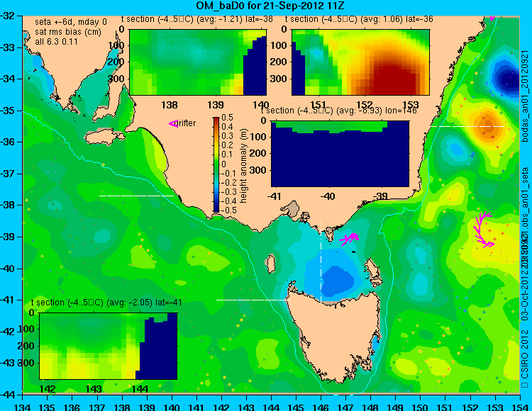Click the blue low anomaly in Bass Strait
This screenshot has height=411, width=532.
(336, 281)
